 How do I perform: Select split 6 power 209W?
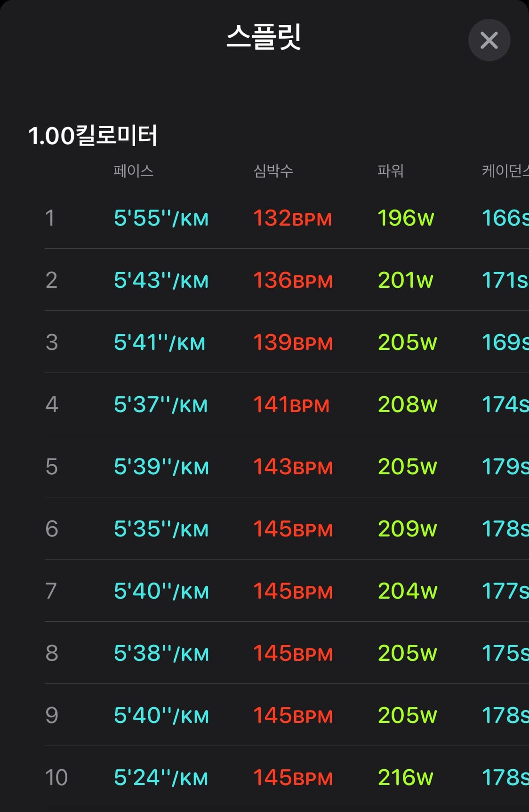tap(408, 529)
